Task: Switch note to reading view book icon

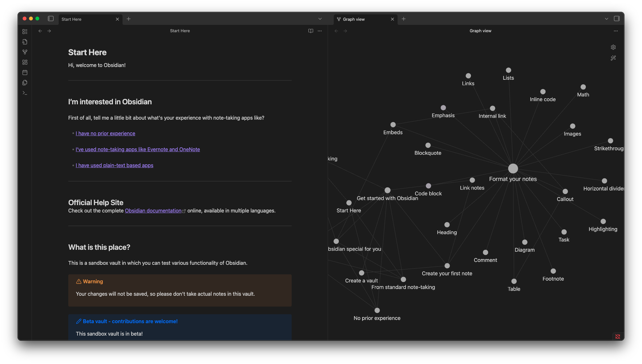Action: (310, 31)
